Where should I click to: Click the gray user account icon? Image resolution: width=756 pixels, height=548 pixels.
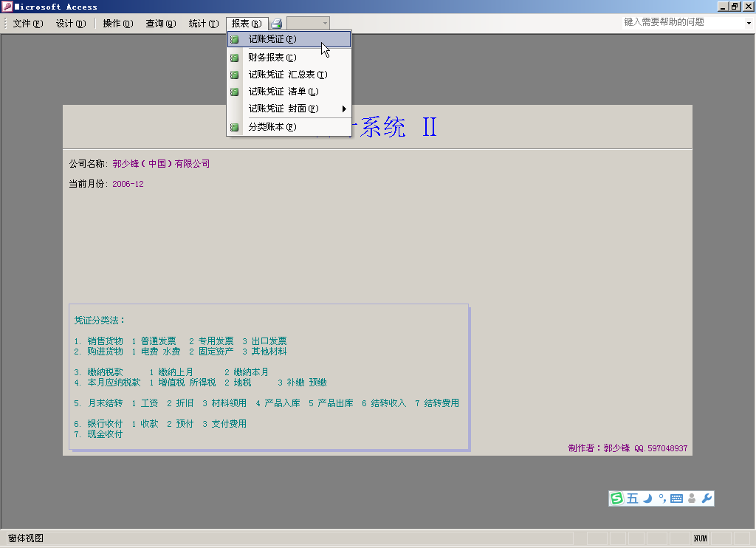click(x=692, y=499)
